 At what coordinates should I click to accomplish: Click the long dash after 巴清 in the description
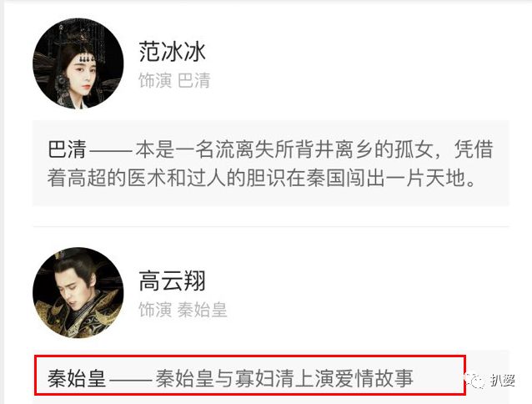(111, 151)
